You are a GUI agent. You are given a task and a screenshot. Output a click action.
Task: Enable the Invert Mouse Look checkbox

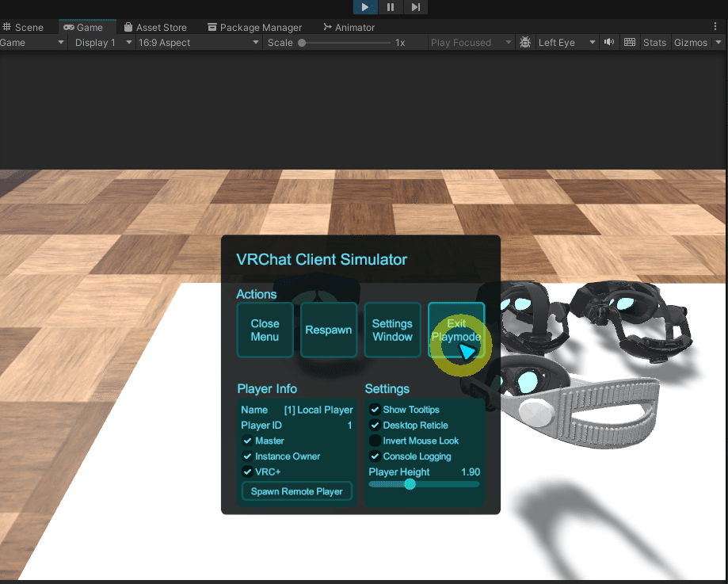tap(375, 441)
